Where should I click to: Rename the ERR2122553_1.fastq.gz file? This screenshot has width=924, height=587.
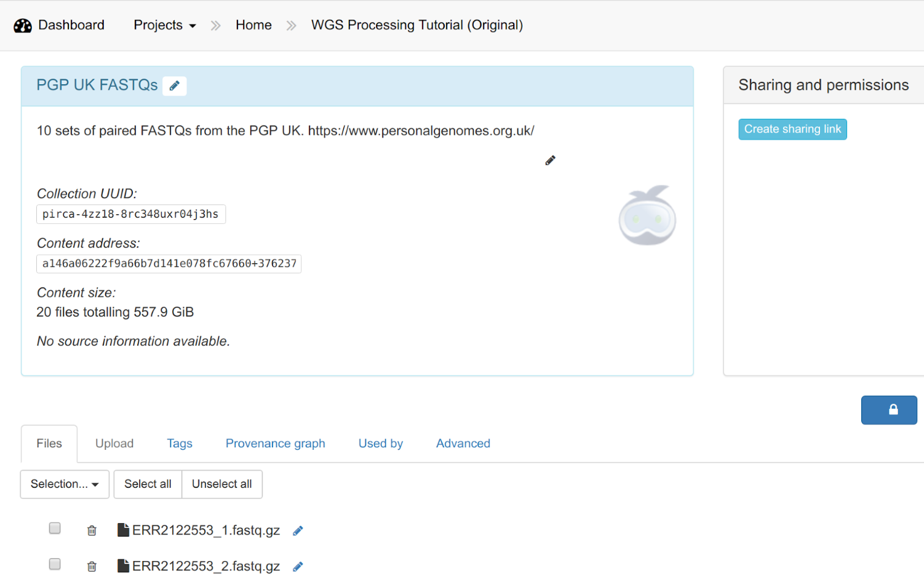point(298,530)
